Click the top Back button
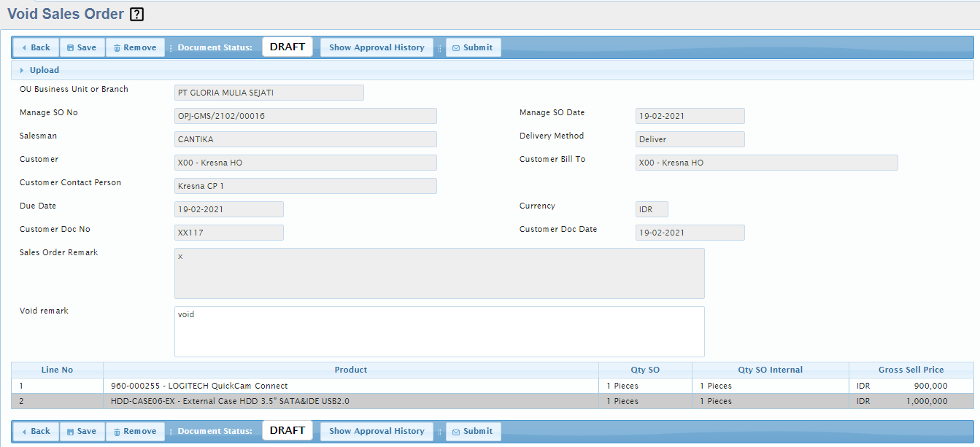This screenshot has height=447, width=980. [x=36, y=47]
